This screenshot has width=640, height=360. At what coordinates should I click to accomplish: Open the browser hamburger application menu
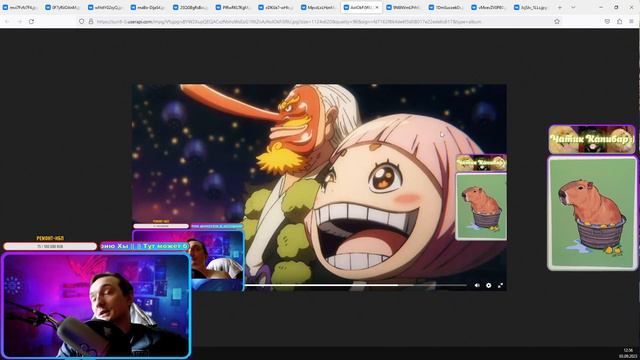coord(631,22)
